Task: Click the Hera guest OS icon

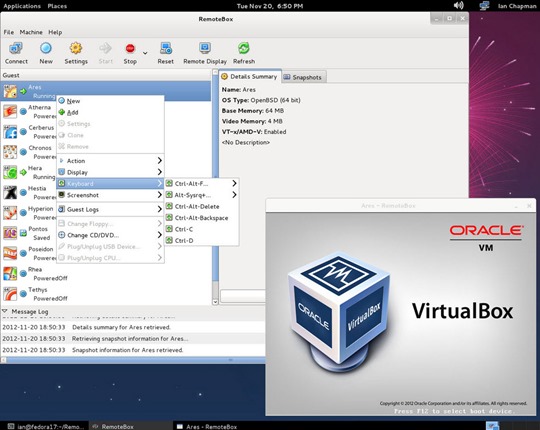Action: 10,172
